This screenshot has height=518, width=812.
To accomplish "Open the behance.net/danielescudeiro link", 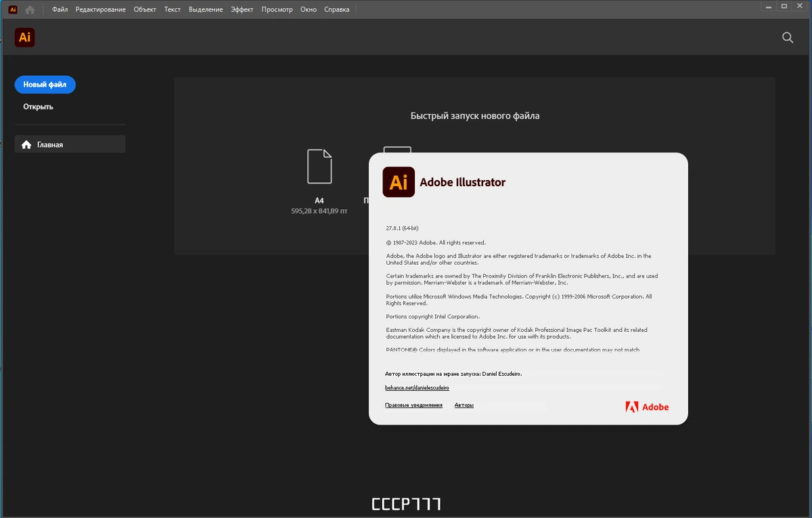I will [417, 388].
